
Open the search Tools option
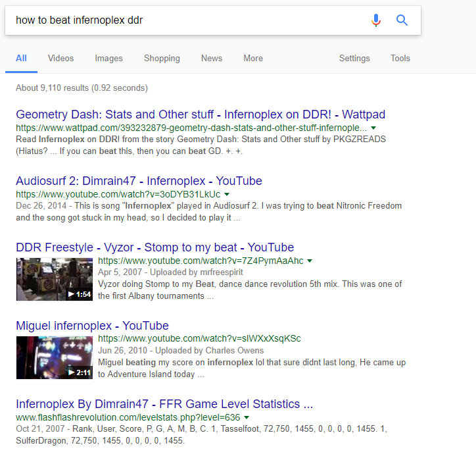tap(400, 58)
